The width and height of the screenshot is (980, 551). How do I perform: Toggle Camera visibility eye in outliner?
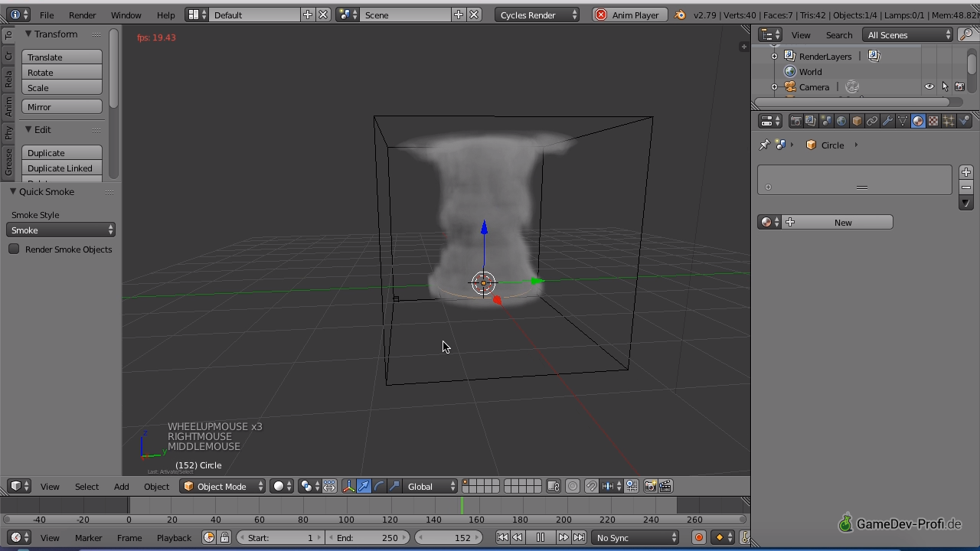tap(929, 86)
